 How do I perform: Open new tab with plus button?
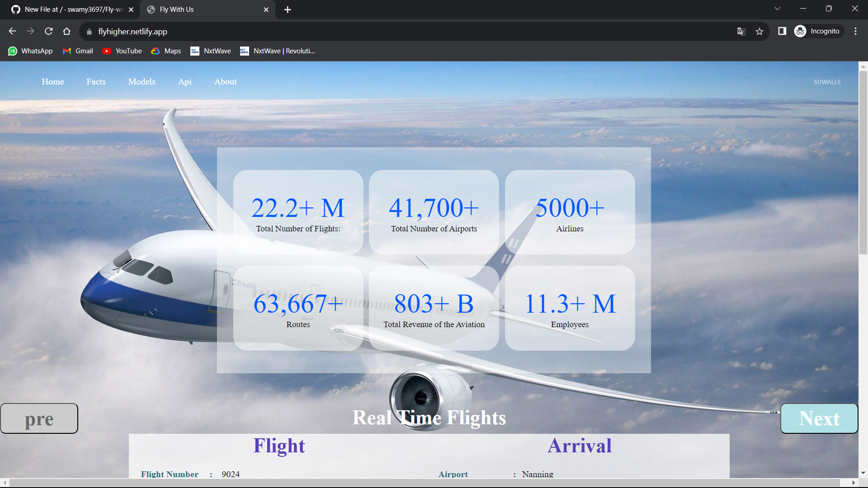[288, 9]
